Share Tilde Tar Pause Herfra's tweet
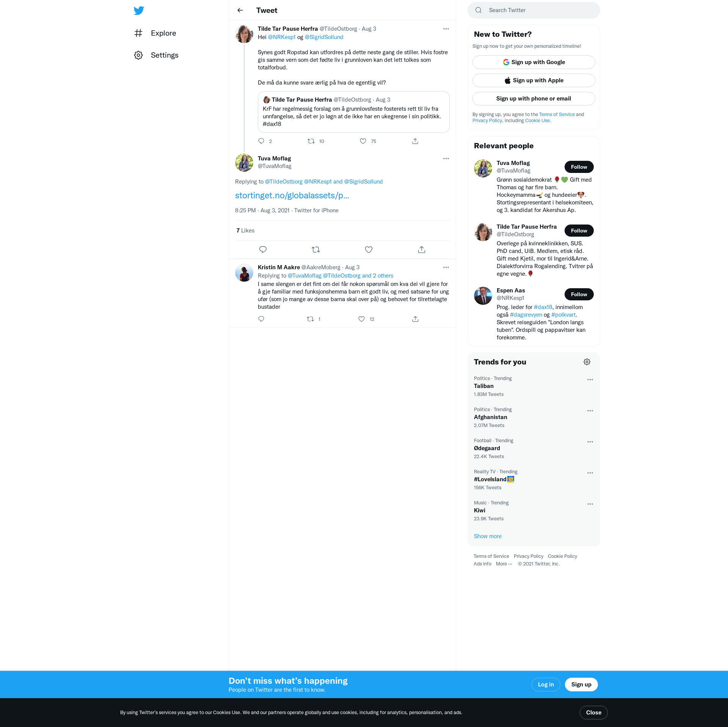This screenshot has height=727, width=728. point(415,141)
